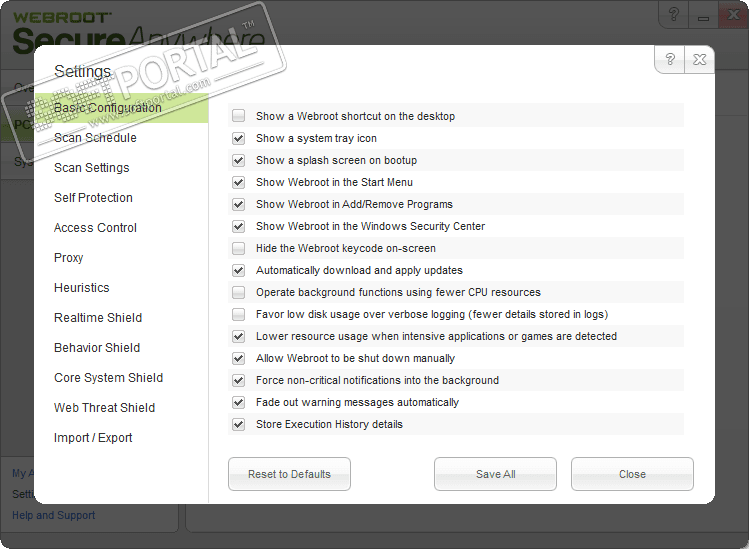The width and height of the screenshot is (749, 549).
Task: Uncheck Allow Webroot to be shut down manually
Action: (238, 358)
